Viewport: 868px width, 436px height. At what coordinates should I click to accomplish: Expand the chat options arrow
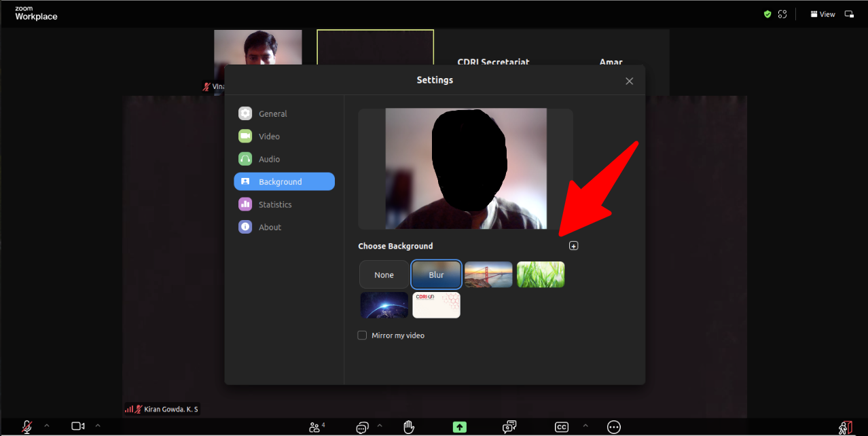379,425
